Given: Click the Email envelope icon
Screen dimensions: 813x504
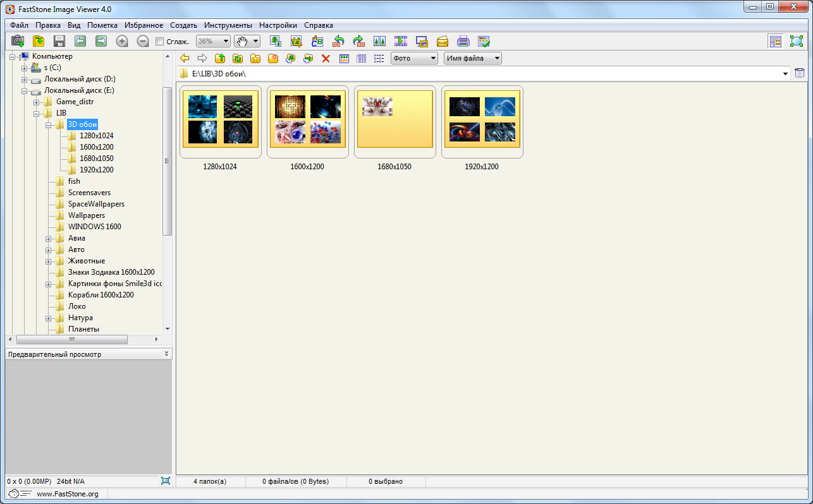Looking at the screenshot, I should pyautogui.click(x=443, y=41).
